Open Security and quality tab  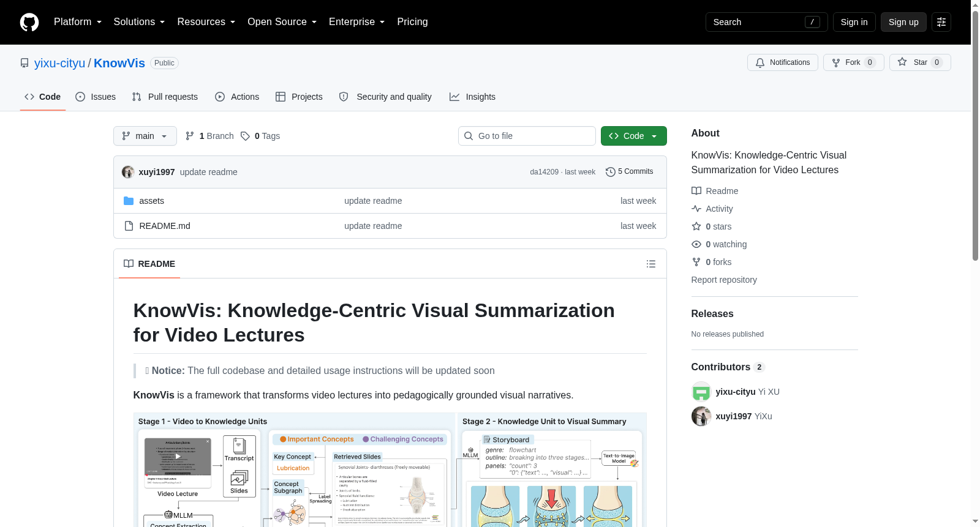click(385, 97)
